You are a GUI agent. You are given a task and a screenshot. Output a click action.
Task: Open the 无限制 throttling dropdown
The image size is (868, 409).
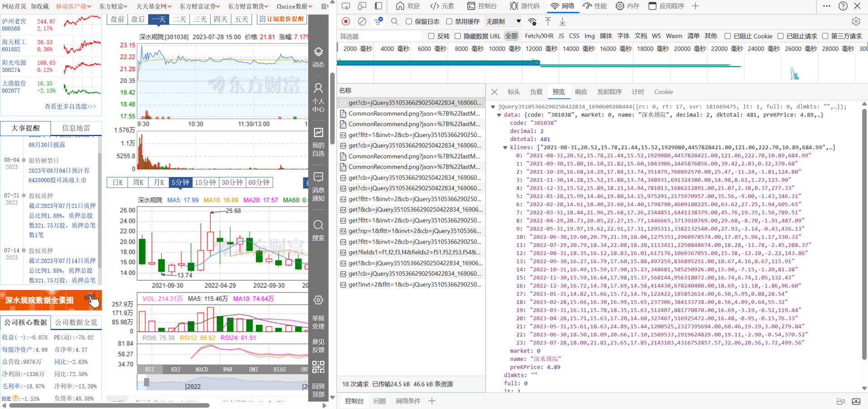503,21
